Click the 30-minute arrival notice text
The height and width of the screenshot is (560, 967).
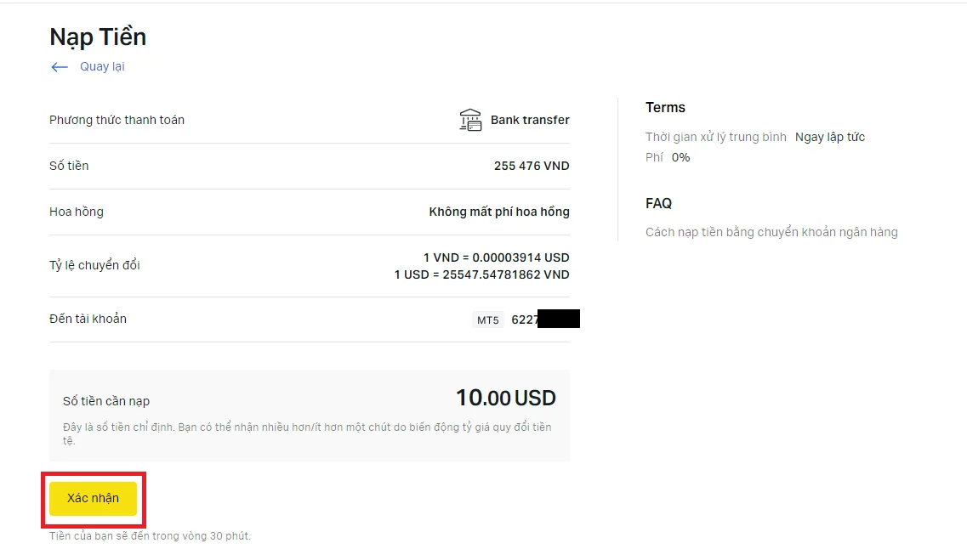point(150,536)
